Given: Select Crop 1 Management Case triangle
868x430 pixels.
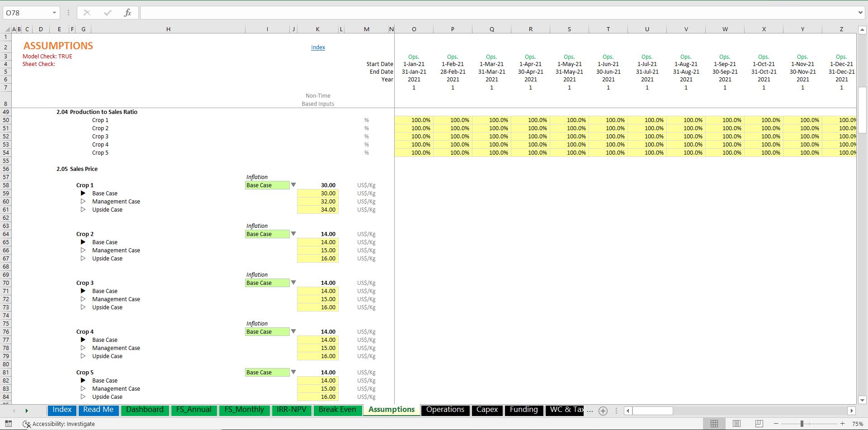Looking at the screenshot, I should (x=83, y=201).
